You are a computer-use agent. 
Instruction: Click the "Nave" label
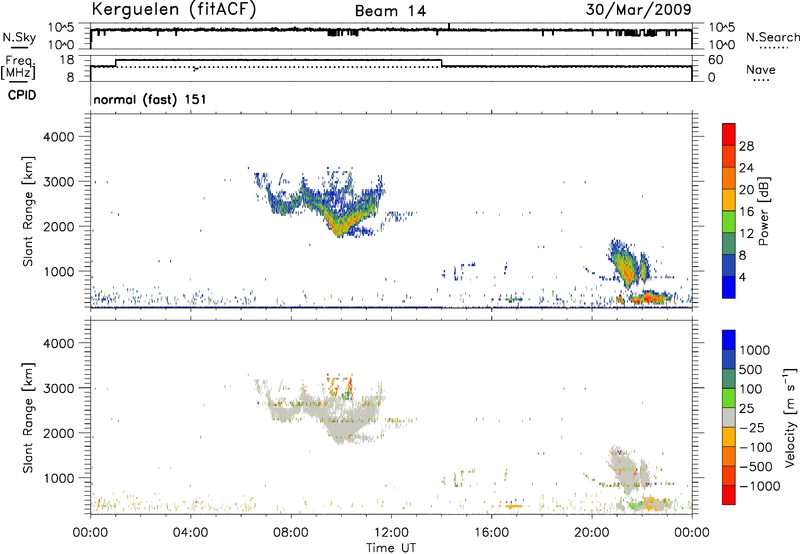tap(760, 70)
